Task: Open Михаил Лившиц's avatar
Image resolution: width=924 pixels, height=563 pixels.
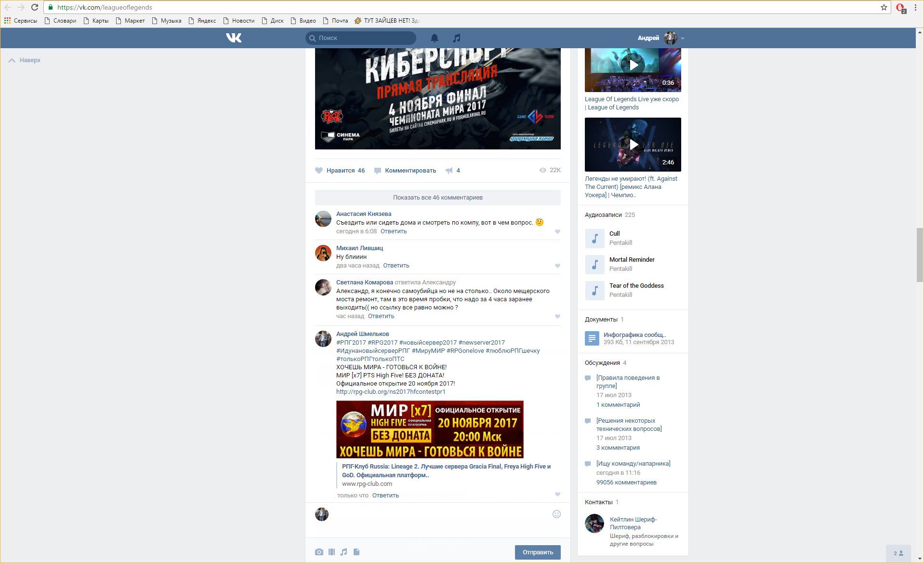Action: click(323, 253)
